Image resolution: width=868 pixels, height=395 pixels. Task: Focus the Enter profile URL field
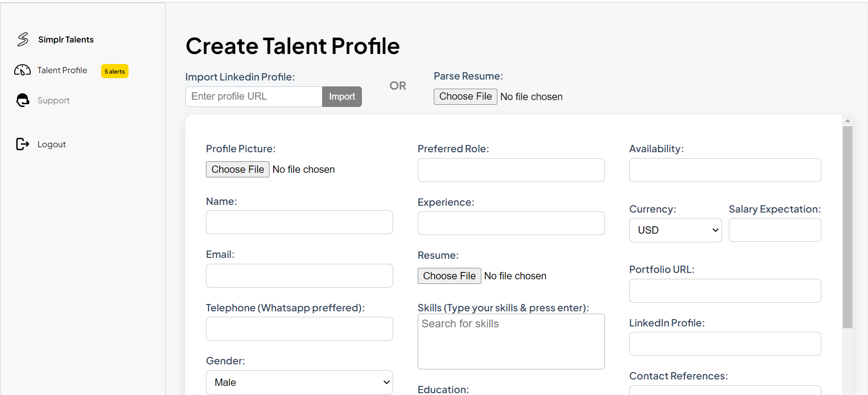click(x=254, y=96)
